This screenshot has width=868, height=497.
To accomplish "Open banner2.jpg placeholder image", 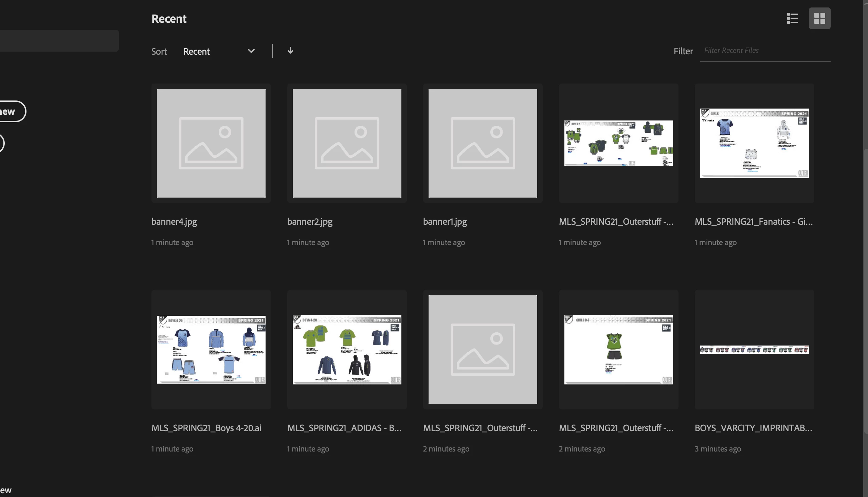I will 347,143.
